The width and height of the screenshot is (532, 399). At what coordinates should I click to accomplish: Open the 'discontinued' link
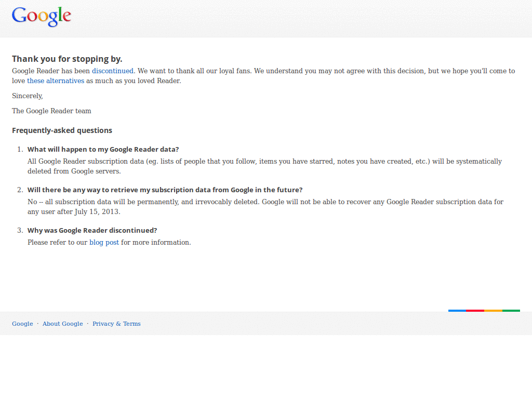point(113,71)
